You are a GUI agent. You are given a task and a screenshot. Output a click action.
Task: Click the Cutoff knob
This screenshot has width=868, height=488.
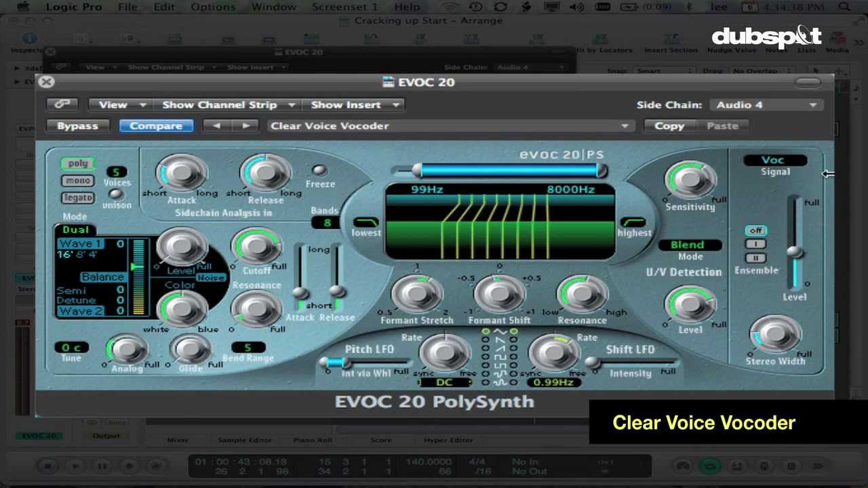[x=256, y=245]
